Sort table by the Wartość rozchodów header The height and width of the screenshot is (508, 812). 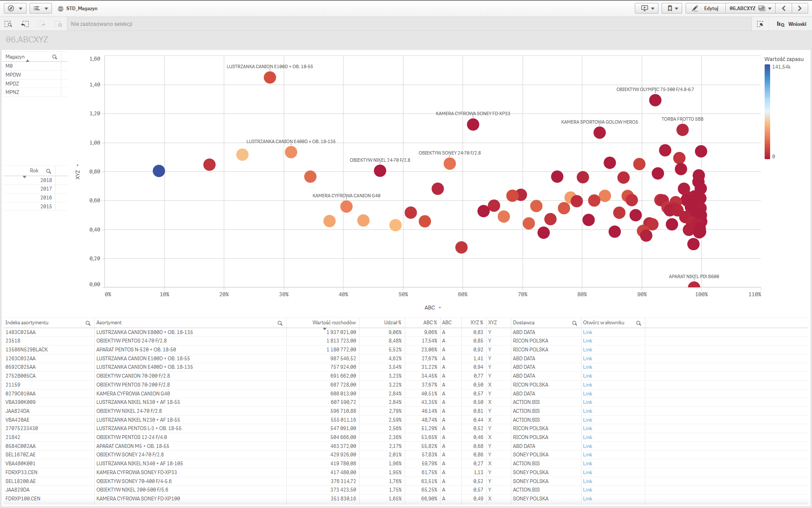(x=334, y=323)
